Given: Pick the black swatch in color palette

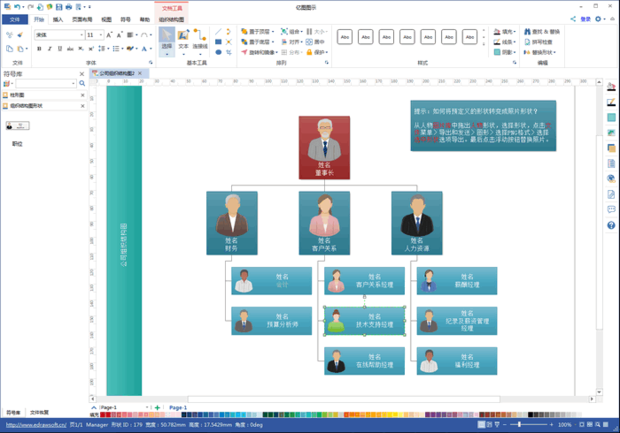Looking at the screenshot, I should pyautogui.click(x=531, y=415).
